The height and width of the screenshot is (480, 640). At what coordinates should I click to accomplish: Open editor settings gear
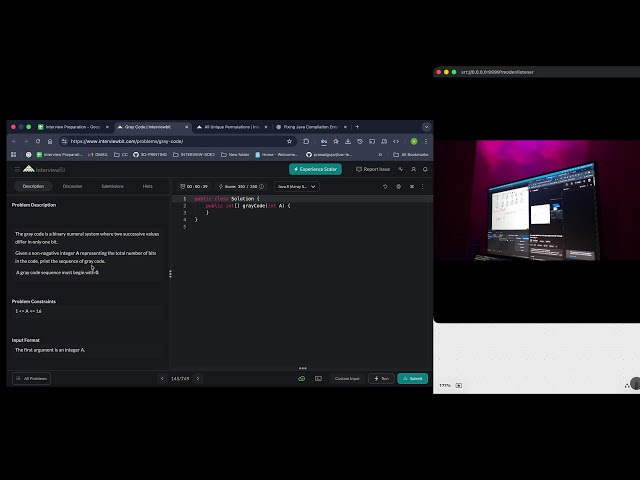(x=399, y=187)
